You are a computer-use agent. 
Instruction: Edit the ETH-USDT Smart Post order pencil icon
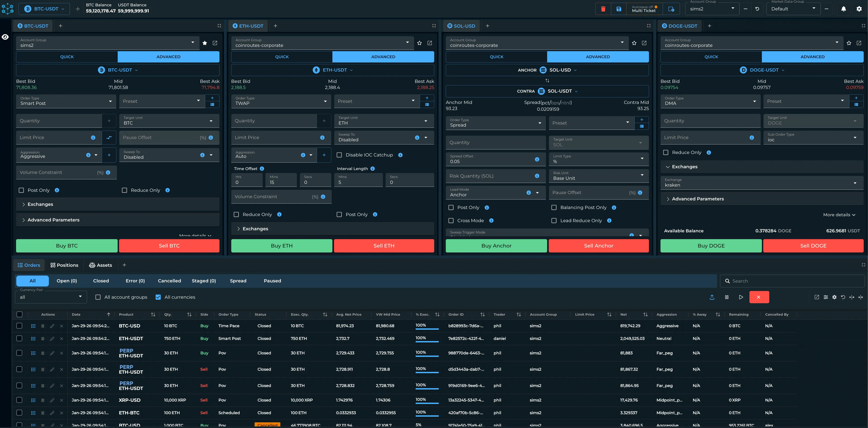tap(52, 339)
